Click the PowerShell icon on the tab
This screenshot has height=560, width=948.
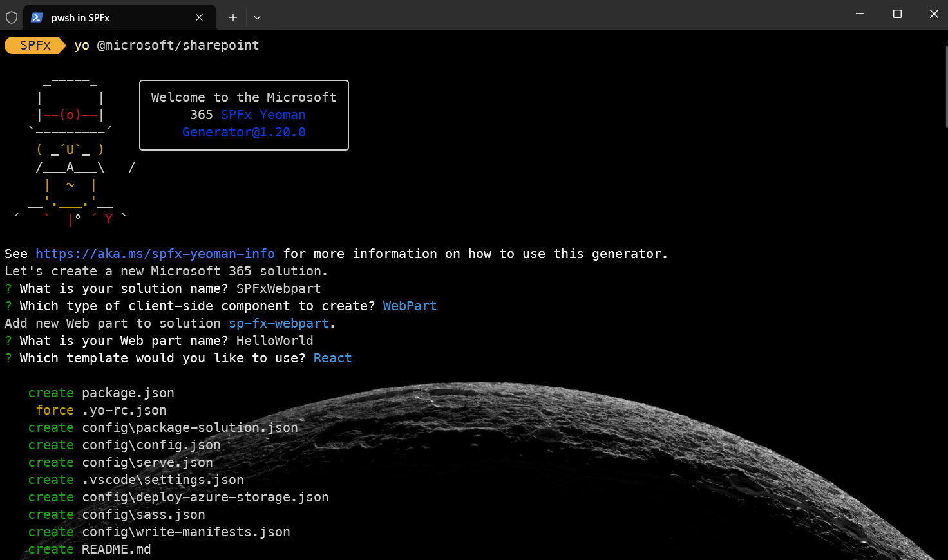tap(37, 17)
